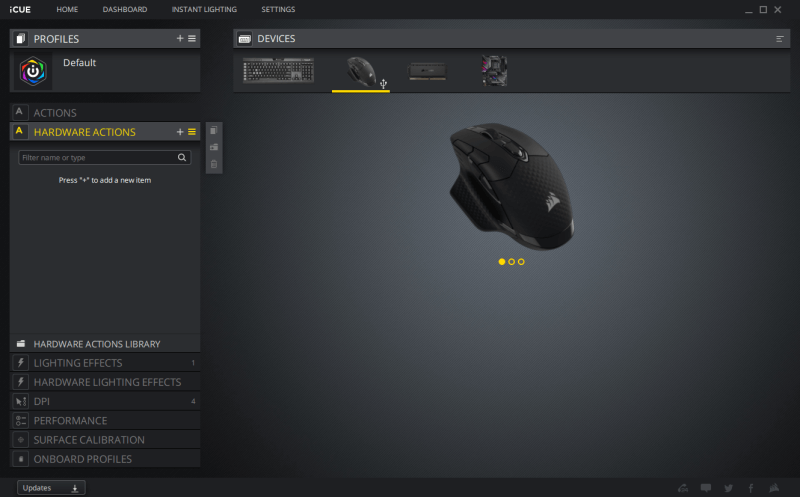Viewport: 800px width, 497px height.
Task: Click the Profiles panel header icon
Action: 20,38
